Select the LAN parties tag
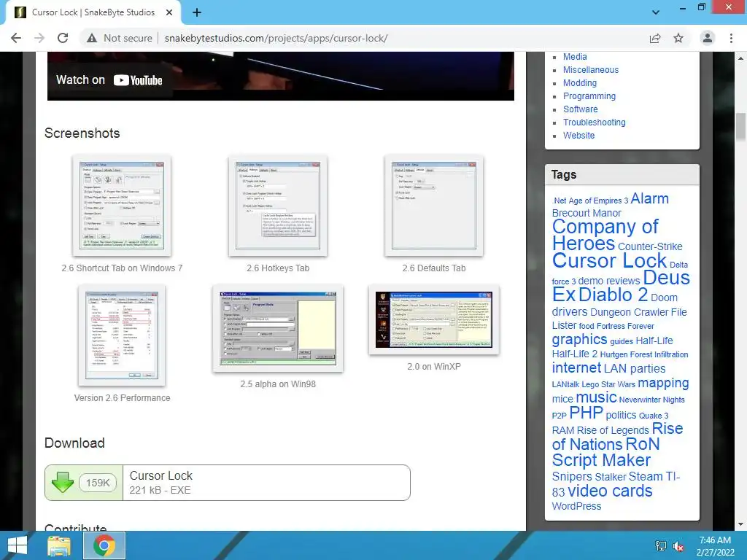Image resolution: width=747 pixels, height=560 pixels. point(635,368)
